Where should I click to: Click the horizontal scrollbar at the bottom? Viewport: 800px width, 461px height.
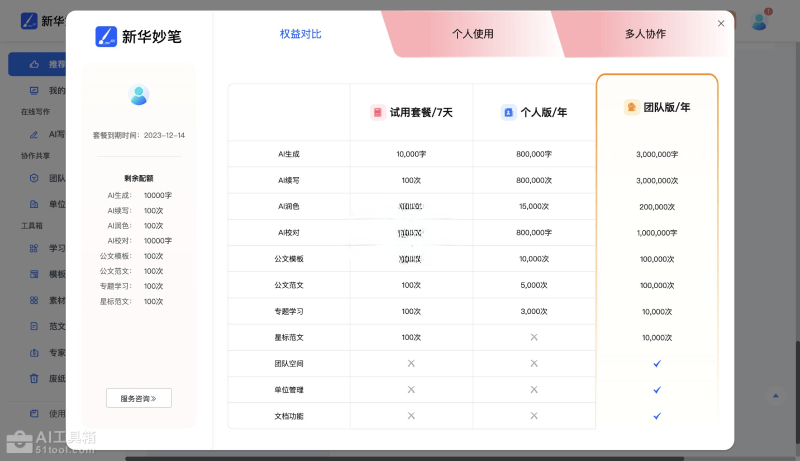tap(400, 457)
